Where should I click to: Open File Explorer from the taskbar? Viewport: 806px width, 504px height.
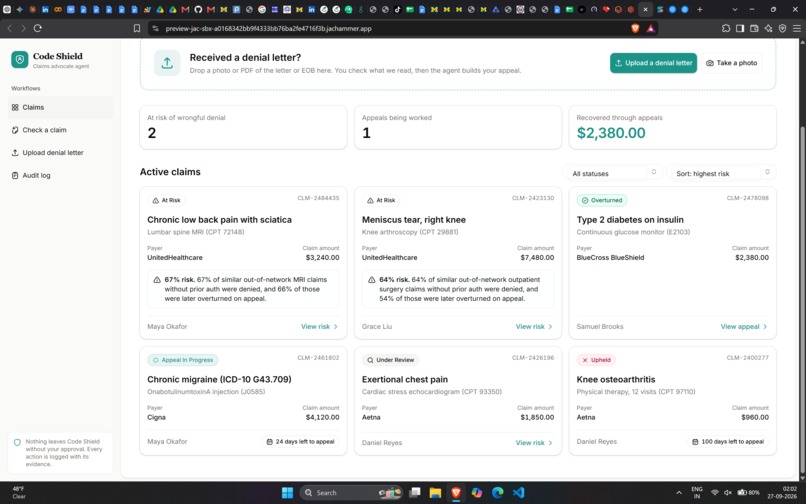click(x=435, y=493)
